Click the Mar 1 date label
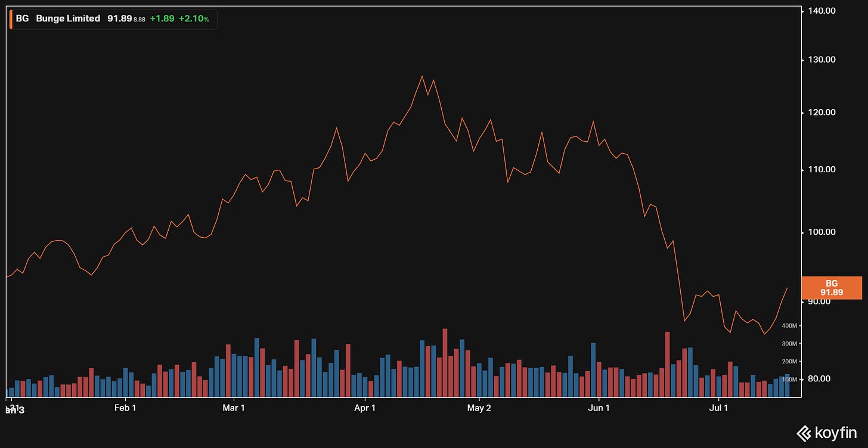 coord(234,408)
